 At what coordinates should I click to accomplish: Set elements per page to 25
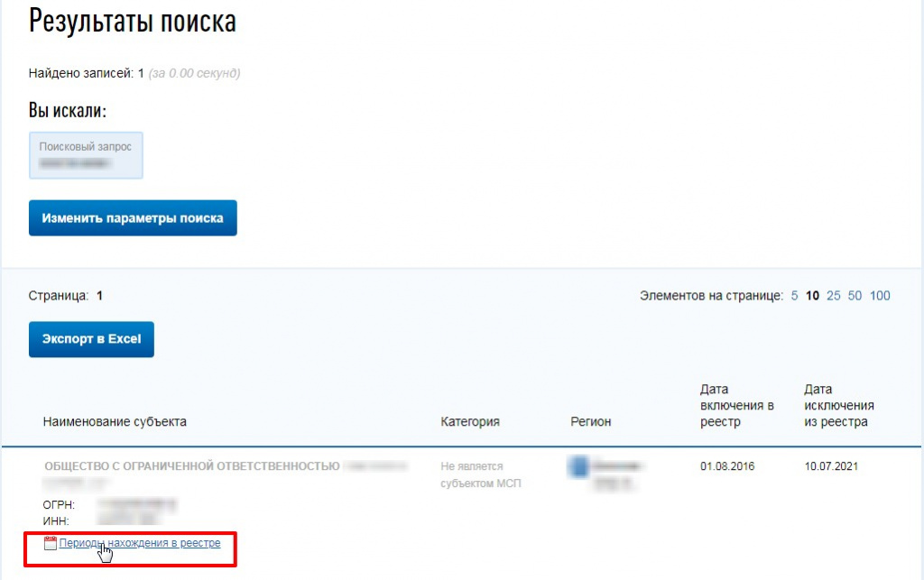(833, 295)
